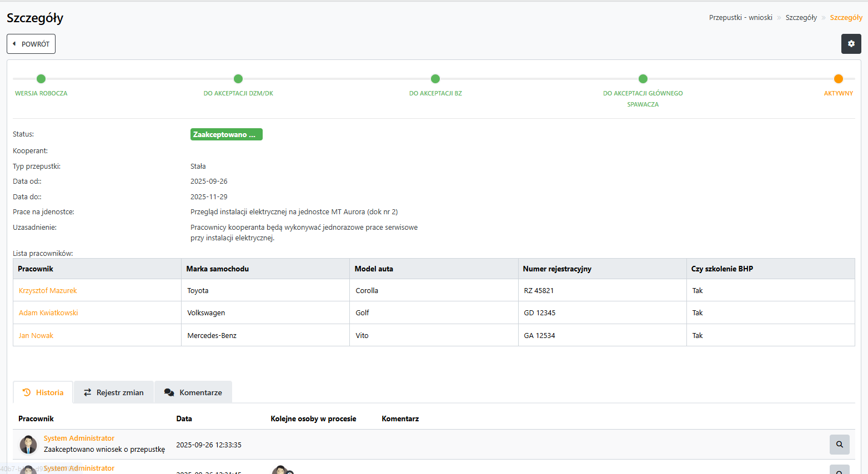Click the 'Przegląd instalacji elektrycznej' work description
Viewport: 868px width, 474px height.
(x=294, y=212)
